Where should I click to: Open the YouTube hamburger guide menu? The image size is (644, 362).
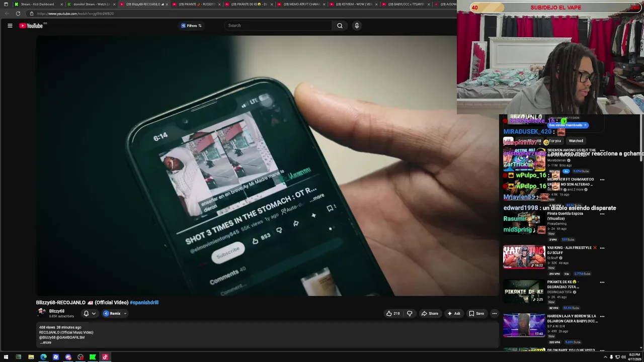pos(10,26)
